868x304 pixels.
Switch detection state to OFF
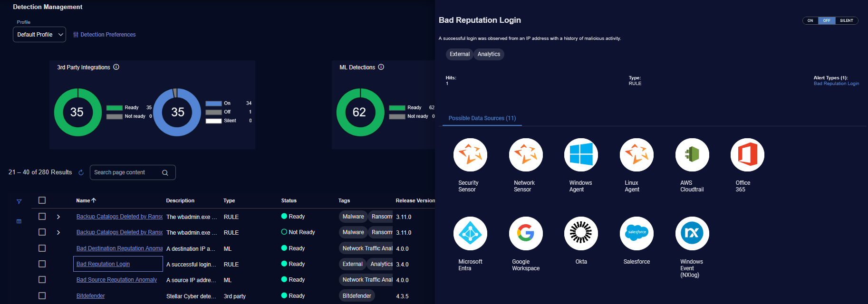pos(827,20)
